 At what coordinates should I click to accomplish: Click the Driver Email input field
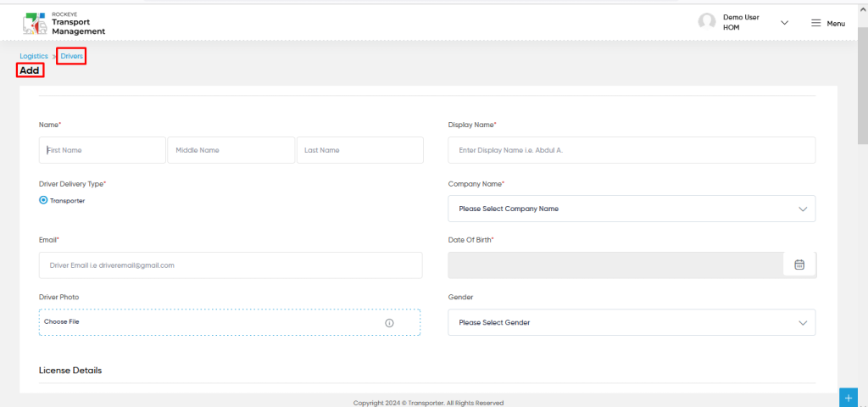coord(231,265)
